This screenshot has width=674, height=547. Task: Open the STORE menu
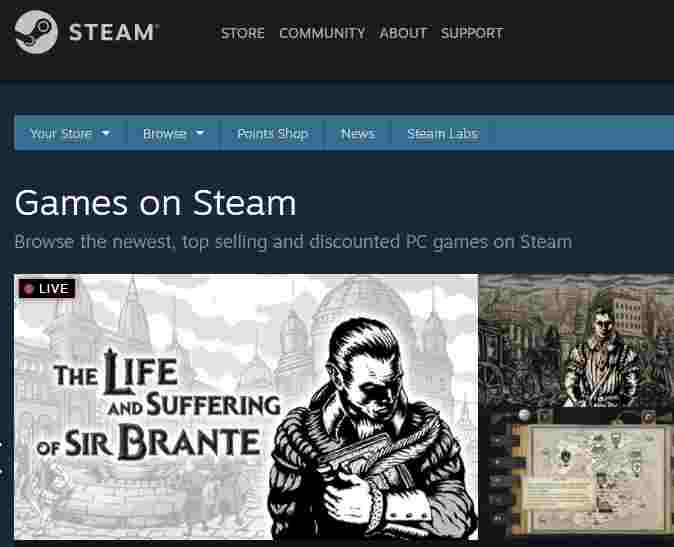(x=242, y=33)
